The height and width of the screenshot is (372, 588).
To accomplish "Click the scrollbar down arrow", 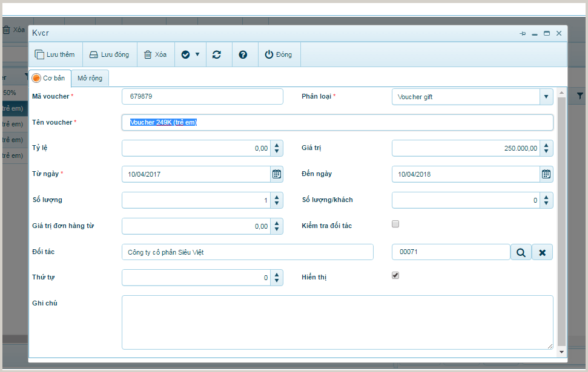I will [561, 352].
